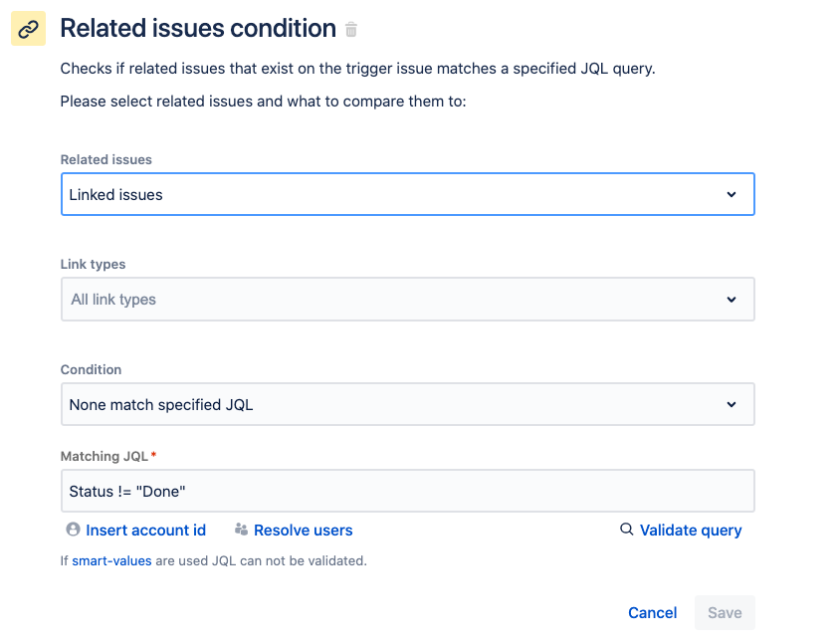Click the chevron arrow in Related issues field

point(732,194)
